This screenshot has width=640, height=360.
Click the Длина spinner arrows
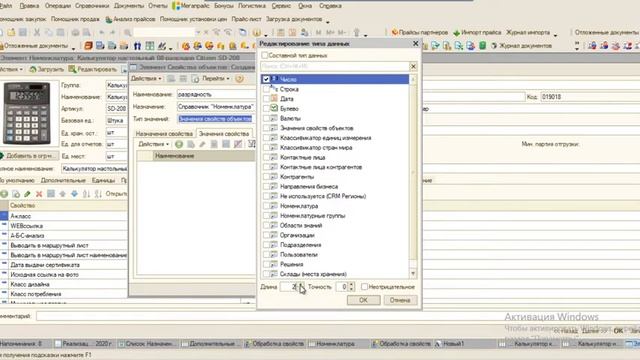coord(301,287)
